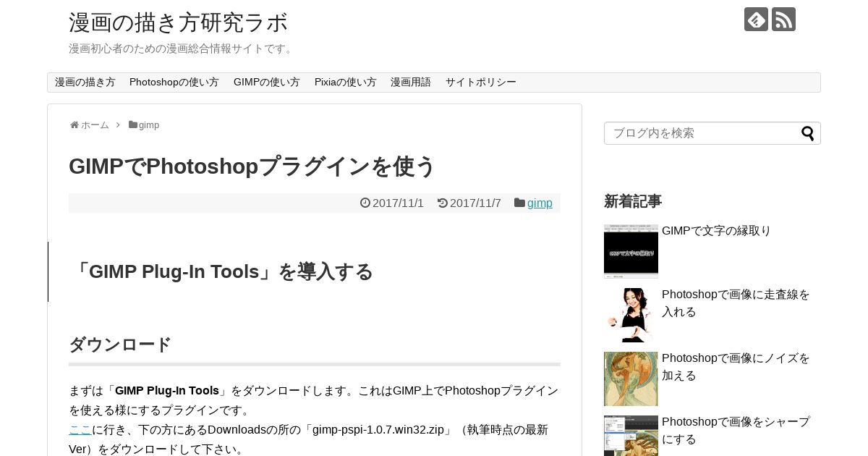Click the 「GIMP Plug-In Tools」を導入する heading
Image resolution: width=868 pixels, height=456 pixels.
tap(222, 271)
